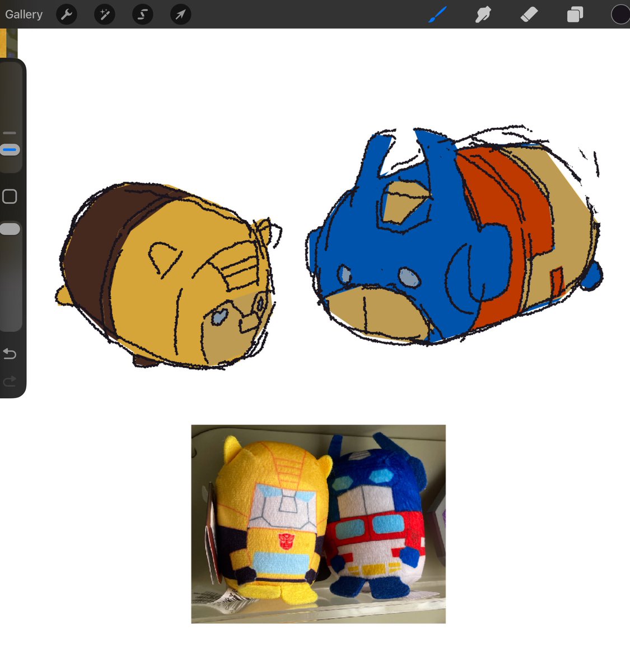630x672 pixels.
Task: Undo the last stroke
Action: (10, 354)
